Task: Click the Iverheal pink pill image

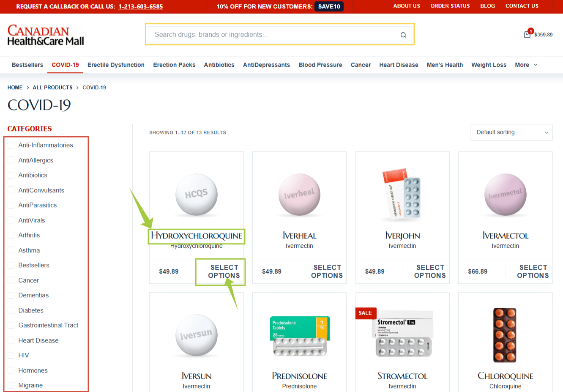Action: [x=299, y=195]
